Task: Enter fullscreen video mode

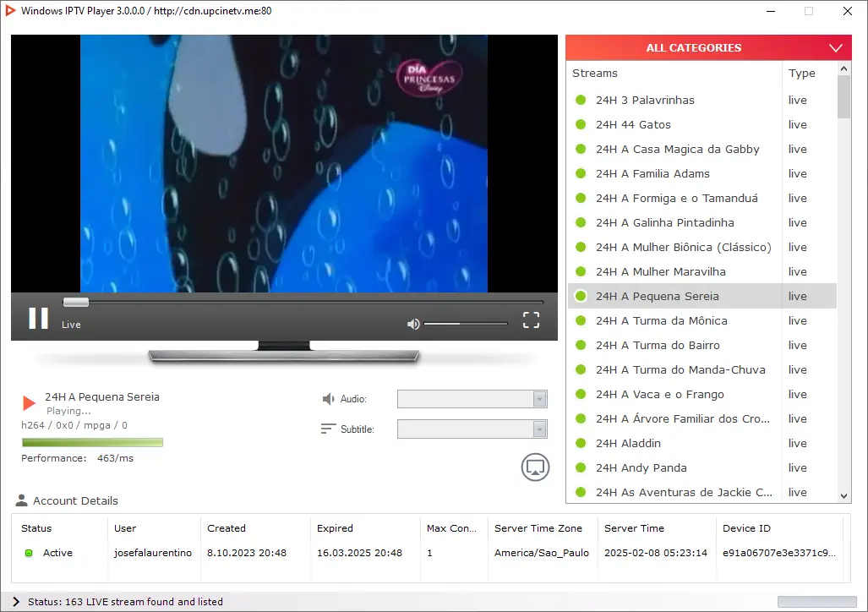Action: [531, 320]
